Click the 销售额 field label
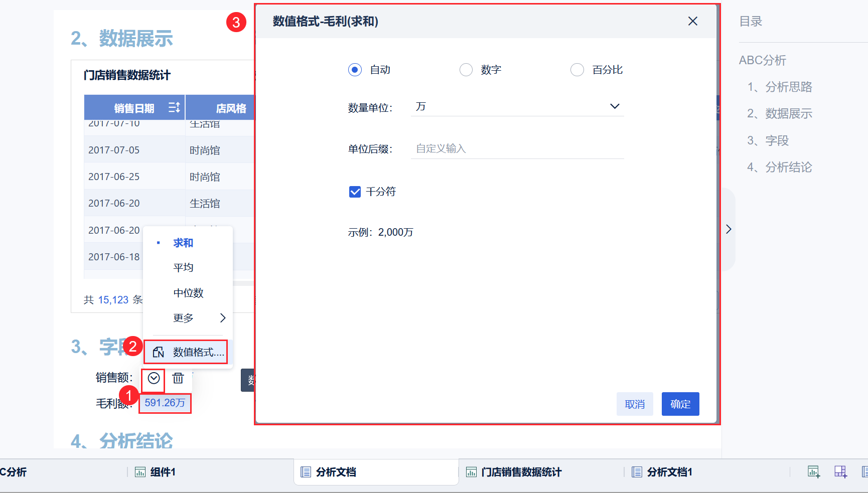 pyautogui.click(x=114, y=378)
